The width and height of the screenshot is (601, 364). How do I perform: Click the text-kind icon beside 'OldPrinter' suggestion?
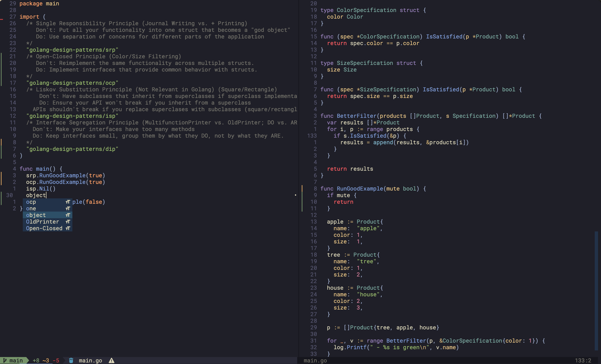(68, 221)
